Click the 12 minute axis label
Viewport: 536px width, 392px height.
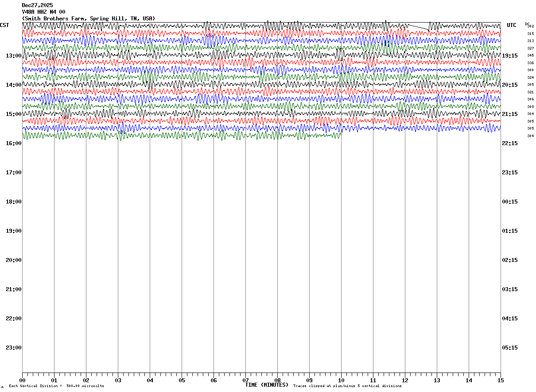click(x=405, y=380)
